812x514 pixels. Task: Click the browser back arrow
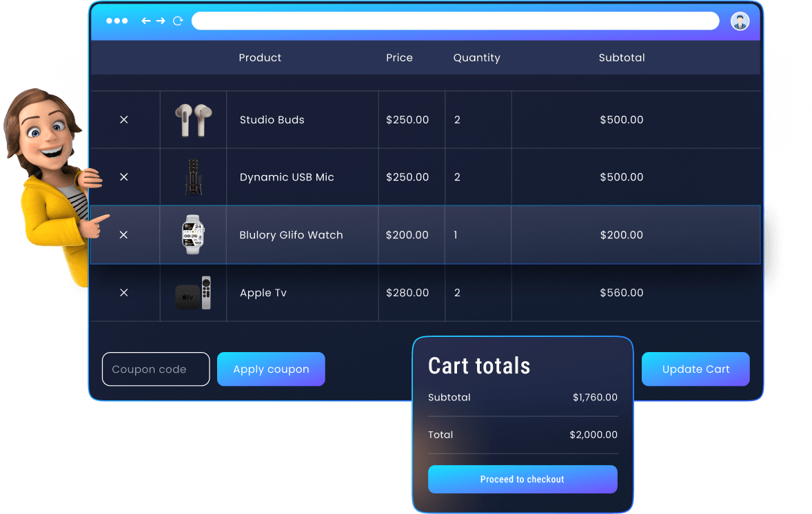tap(146, 21)
